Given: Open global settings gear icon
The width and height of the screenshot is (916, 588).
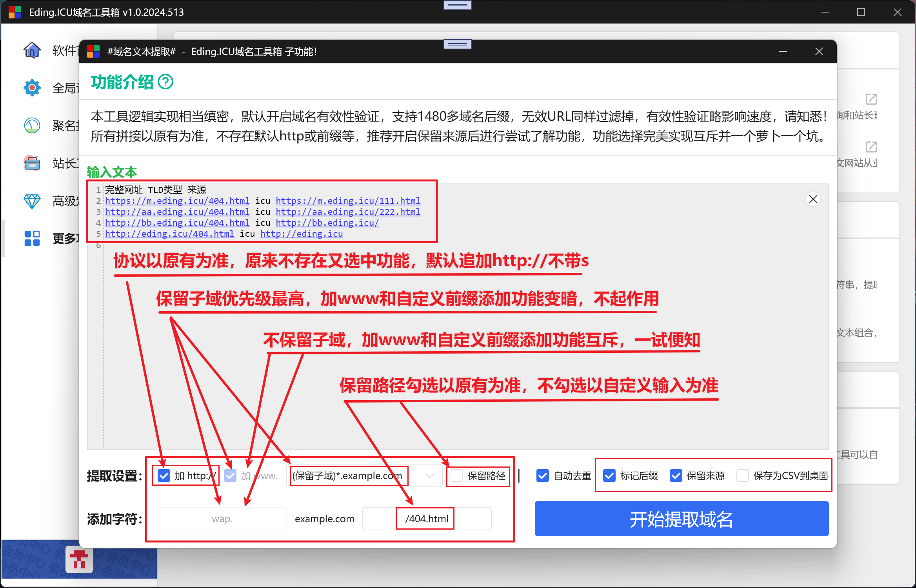Looking at the screenshot, I should (x=32, y=88).
